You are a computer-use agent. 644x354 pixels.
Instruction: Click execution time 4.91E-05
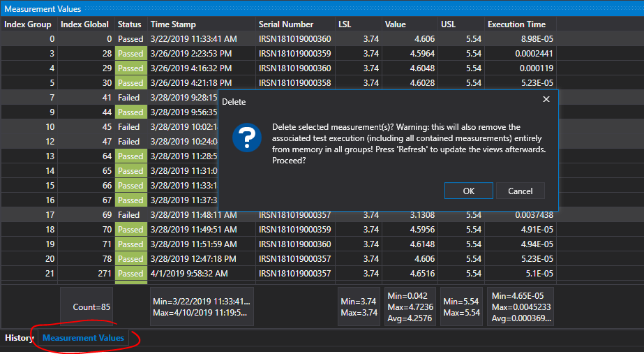click(521, 230)
